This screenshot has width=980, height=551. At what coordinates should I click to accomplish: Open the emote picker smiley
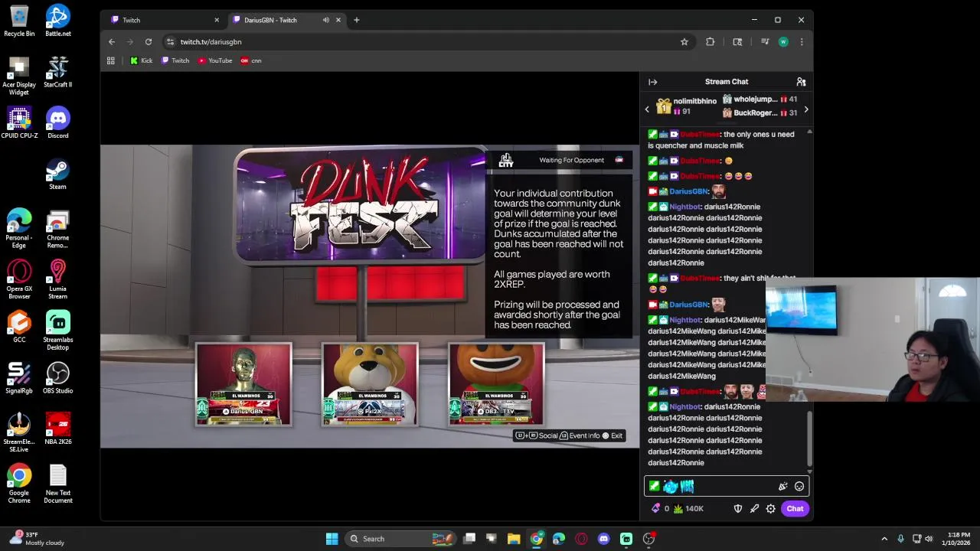click(799, 486)
